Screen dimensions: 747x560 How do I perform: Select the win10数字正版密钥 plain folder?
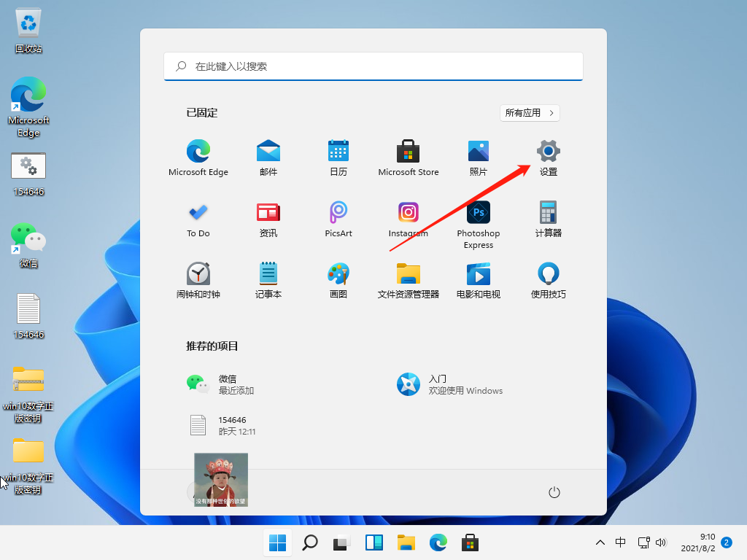[x=28, y=466]
